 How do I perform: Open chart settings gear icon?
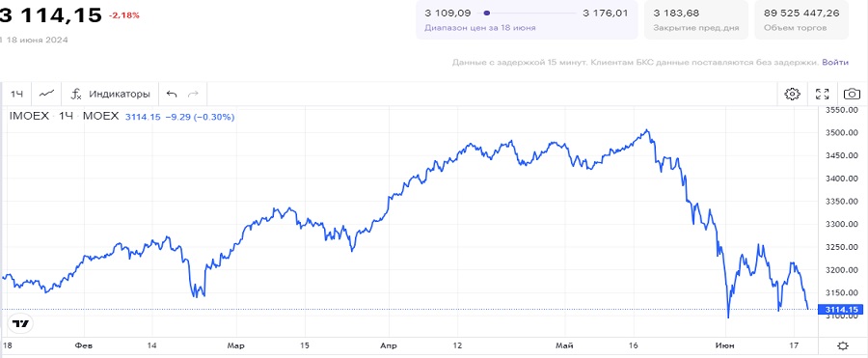[x=793, y=95]
